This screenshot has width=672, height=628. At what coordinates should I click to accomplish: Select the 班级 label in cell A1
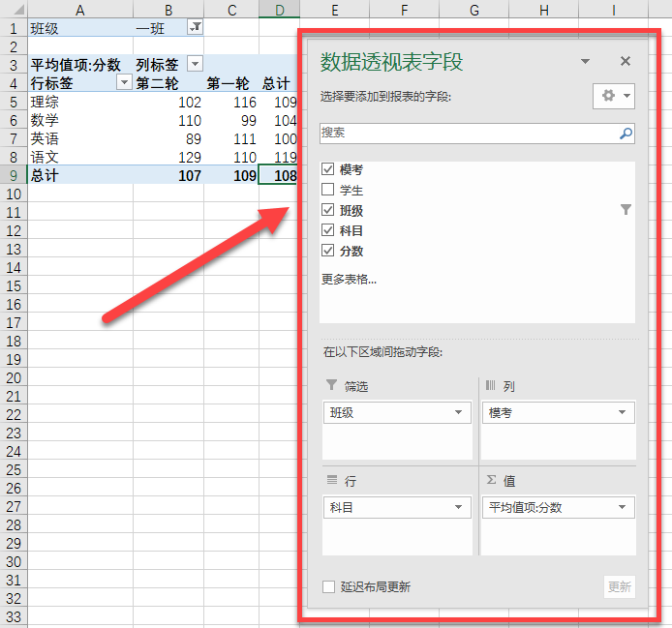coord(80,28)
